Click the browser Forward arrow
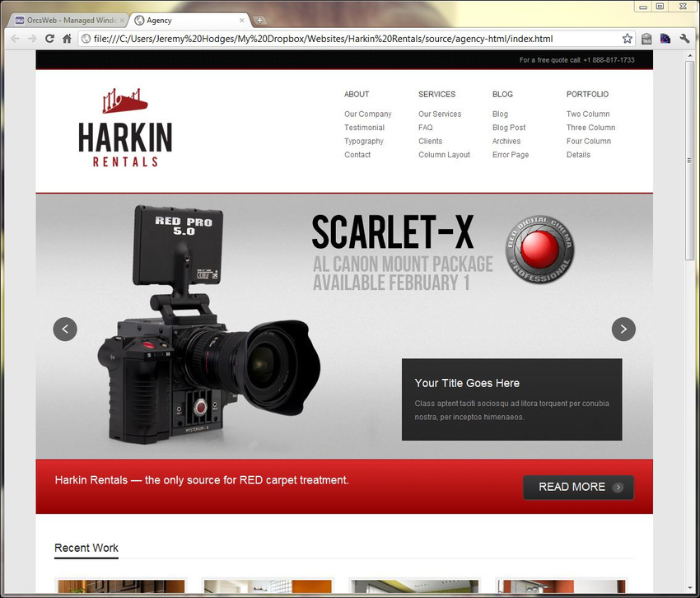Image resolution: width=700 pixels, height=598 pixels. point(32,39)
